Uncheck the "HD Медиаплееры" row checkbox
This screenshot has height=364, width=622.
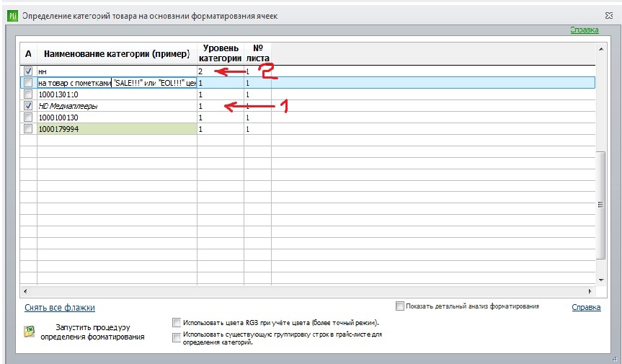pos(28,106)
